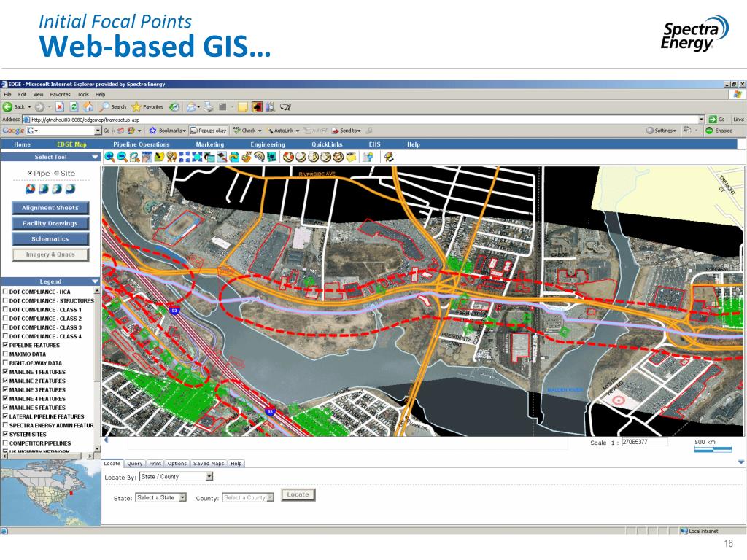
Task: Uncheck SYSTEM SITES layer
Action: [x=5, y=435]
